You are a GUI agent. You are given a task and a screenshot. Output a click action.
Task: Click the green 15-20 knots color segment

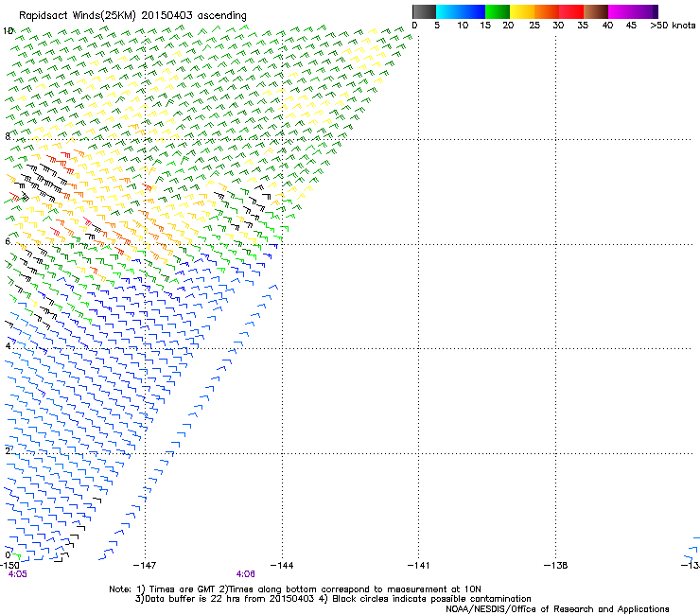point(498,11)
